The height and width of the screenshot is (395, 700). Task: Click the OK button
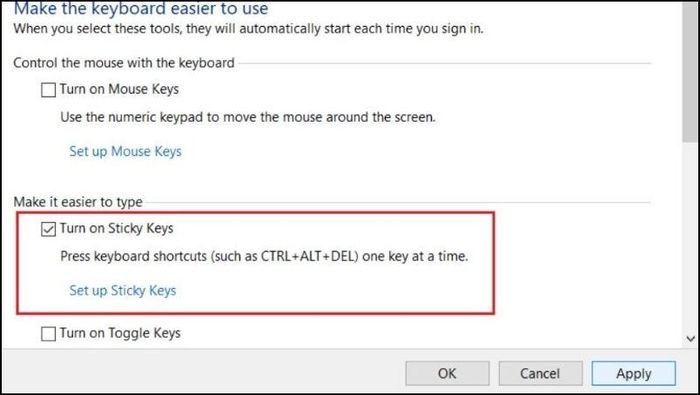[447, 373]
